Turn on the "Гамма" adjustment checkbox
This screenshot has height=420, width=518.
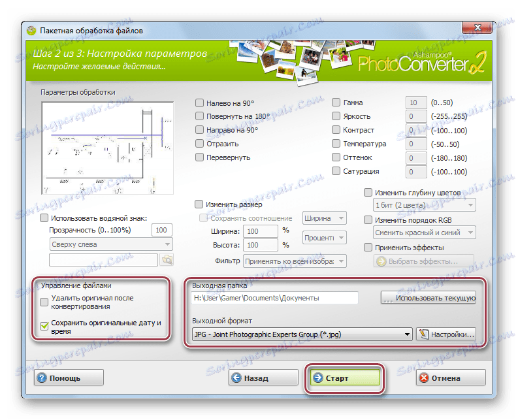pos(336,102)
